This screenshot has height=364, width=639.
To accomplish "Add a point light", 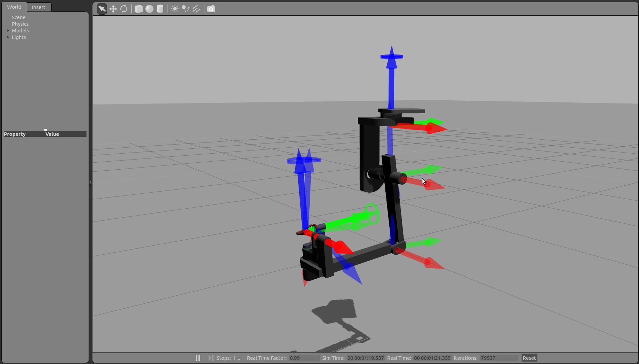I will pos(175,9).
